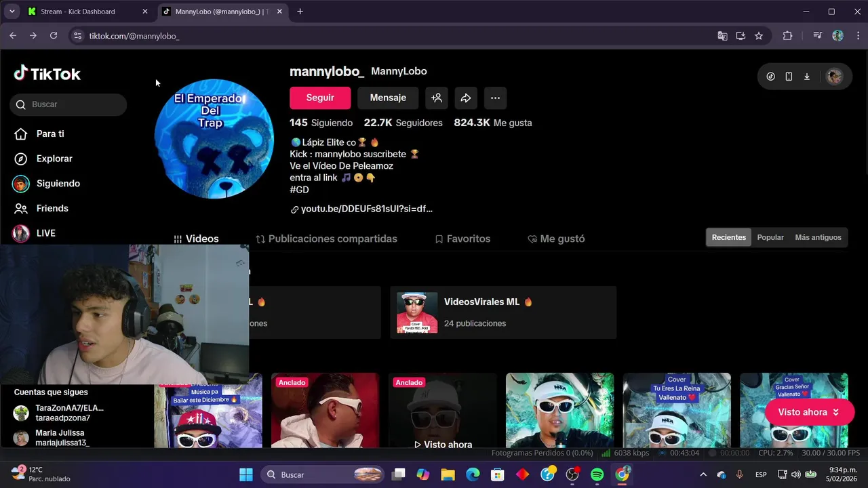The image size is (868, 488).
Task: Sort videos by Popular
Action: [770, 237]
